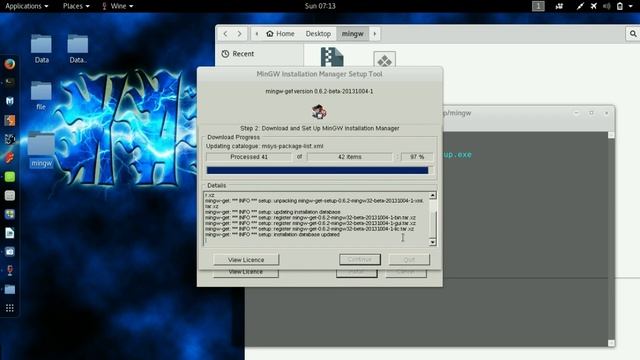Screen dimensions: 640x360
Task: Click the 'installation database updated' log line
Action: point(273,235)
